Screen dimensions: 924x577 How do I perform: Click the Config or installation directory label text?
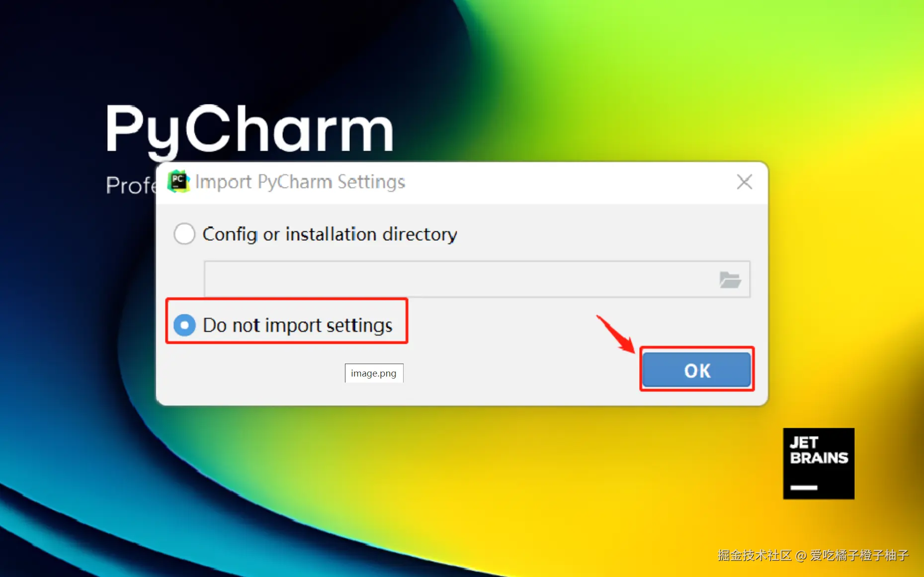330,234
